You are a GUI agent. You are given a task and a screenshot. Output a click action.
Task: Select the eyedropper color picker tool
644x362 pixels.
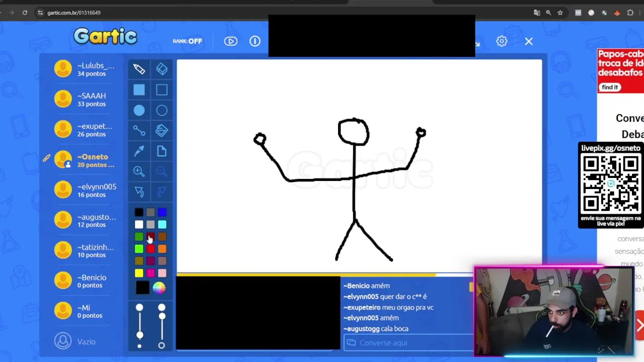pos(139,151)
